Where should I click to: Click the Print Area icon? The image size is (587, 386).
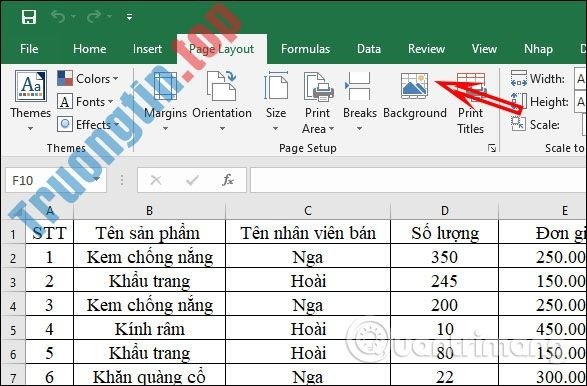pyautogui.click(x=318, y=87)
